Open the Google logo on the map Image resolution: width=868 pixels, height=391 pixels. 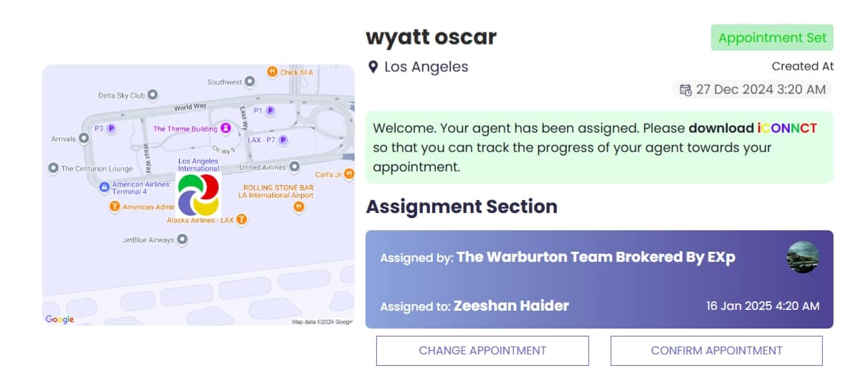[59, 319]
